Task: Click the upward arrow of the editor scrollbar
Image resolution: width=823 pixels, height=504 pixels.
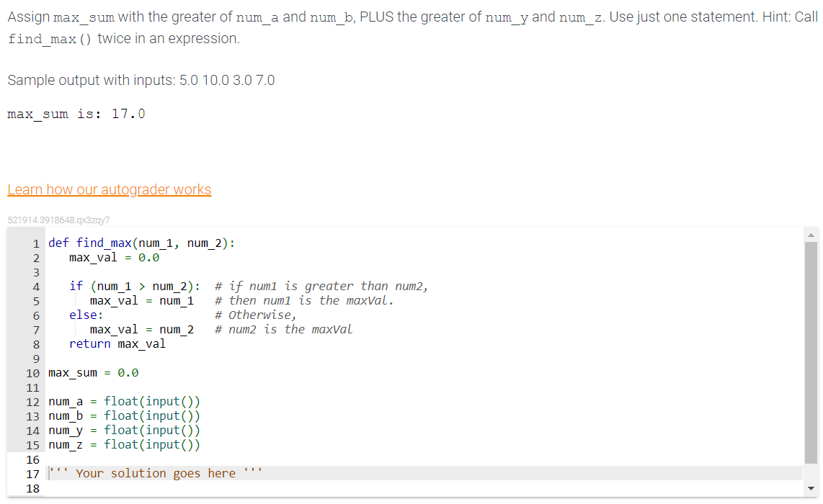Action: tap(811, 233)
